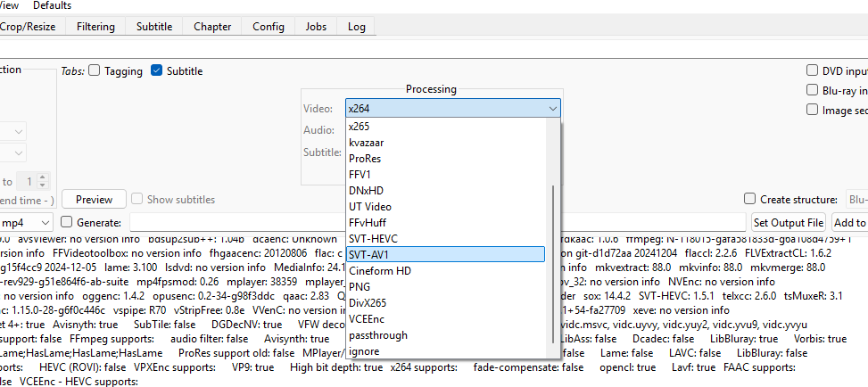Go to the Jobs tab

316,27
